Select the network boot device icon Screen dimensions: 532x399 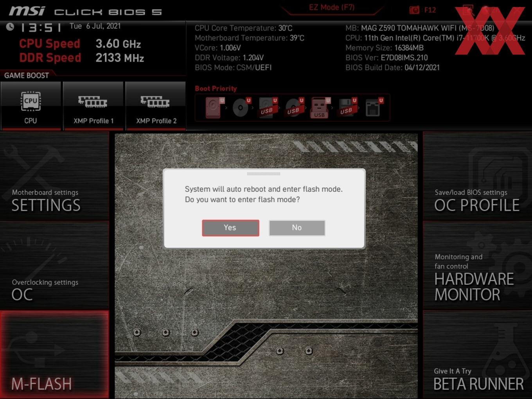tap(374, 108)
